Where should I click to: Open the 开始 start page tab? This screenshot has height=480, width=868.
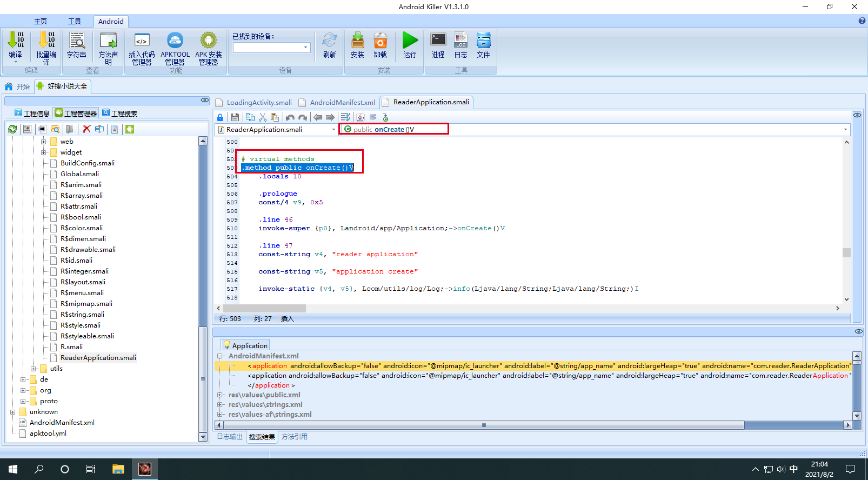(17, 86)
